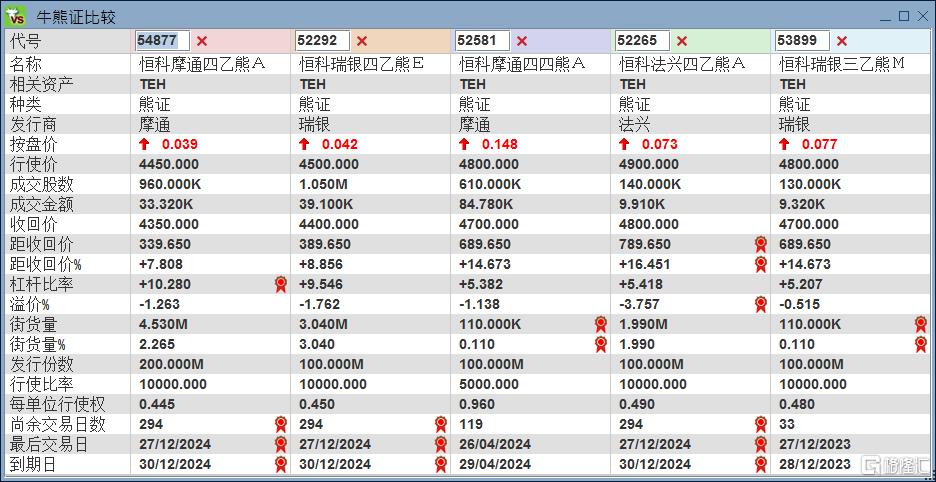The height and width of the screenshot is (482, 936).
Task: Click the 杠杆比率 row label
Action: 41,284
